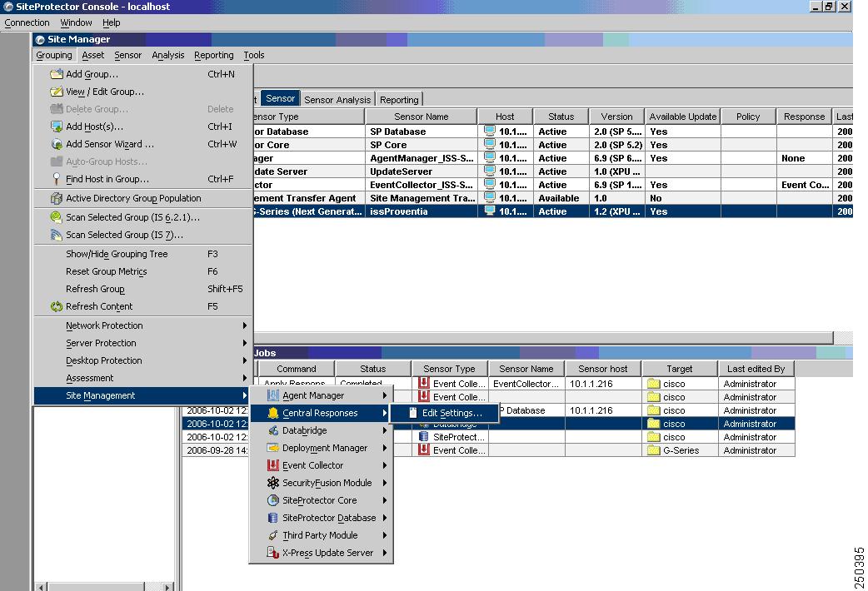
Task: Select the job dated 2006-09-28
Action: (217, 450)
